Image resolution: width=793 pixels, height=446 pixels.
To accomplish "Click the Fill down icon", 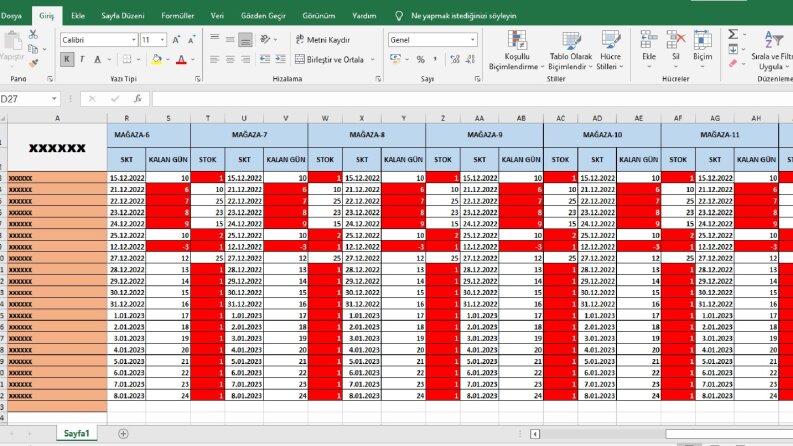I will point(733,49).
